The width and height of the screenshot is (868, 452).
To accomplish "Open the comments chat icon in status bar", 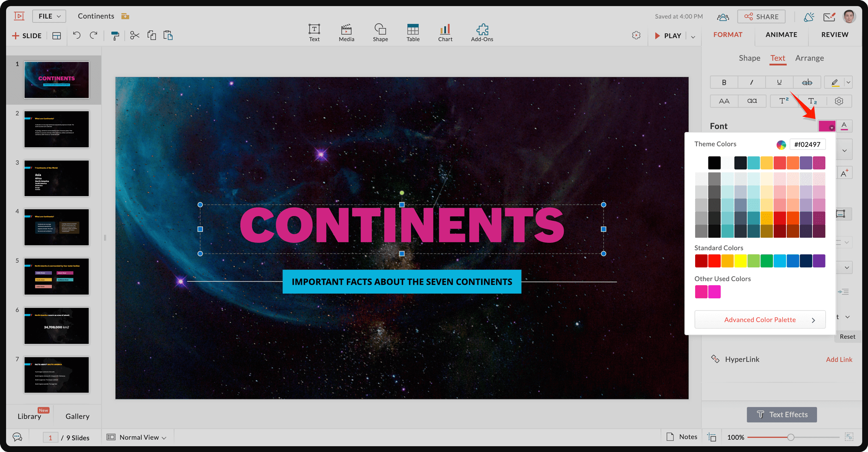I will tap(17, 437).
